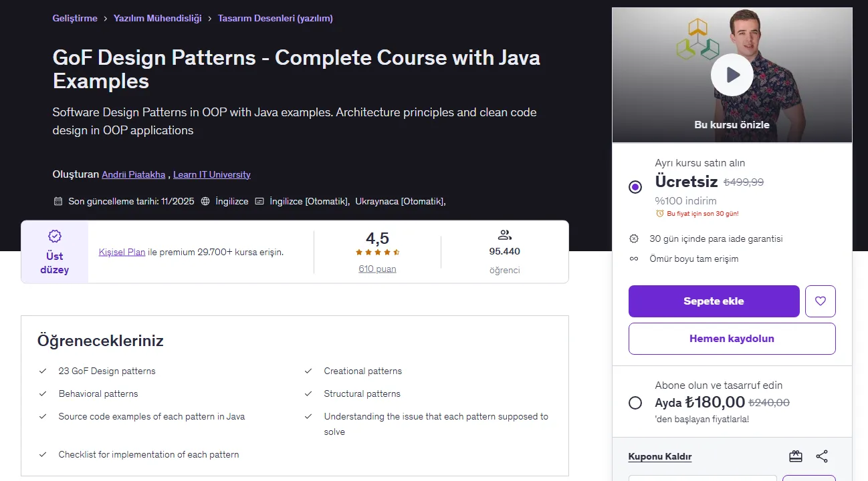Go to Geliştirme breadcrumb category
The width and height of the screenshot is (868, 481).
pos(75,18)
